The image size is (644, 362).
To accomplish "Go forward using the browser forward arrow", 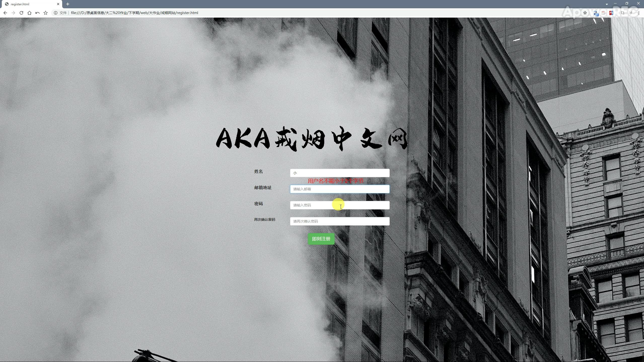I will pyautogui.click(x=13, y=13).
